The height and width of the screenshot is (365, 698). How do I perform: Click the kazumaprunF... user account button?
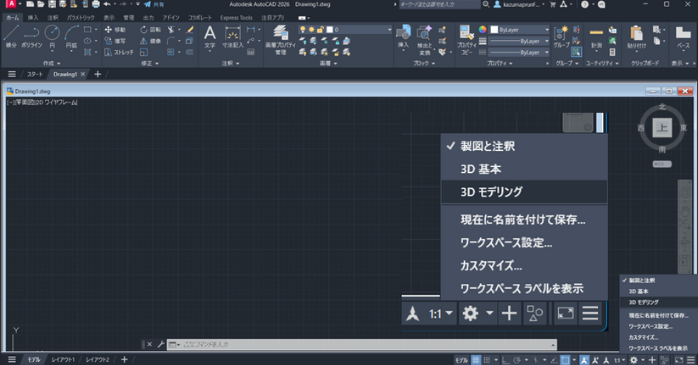[519, 4]
